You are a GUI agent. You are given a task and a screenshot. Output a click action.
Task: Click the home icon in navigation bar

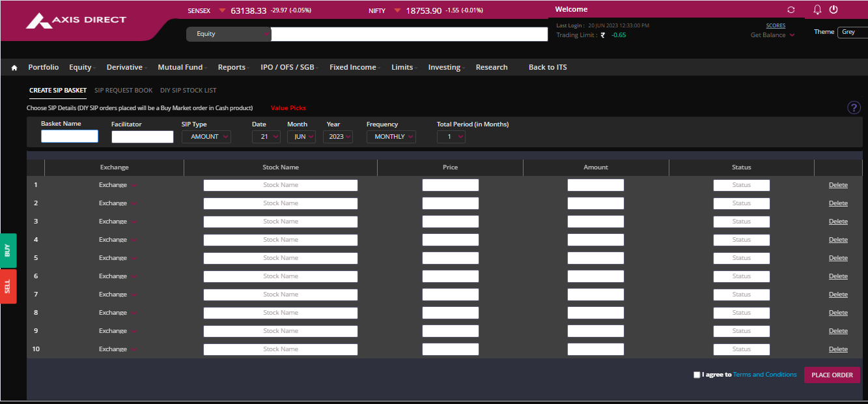[x=14, y=68]
